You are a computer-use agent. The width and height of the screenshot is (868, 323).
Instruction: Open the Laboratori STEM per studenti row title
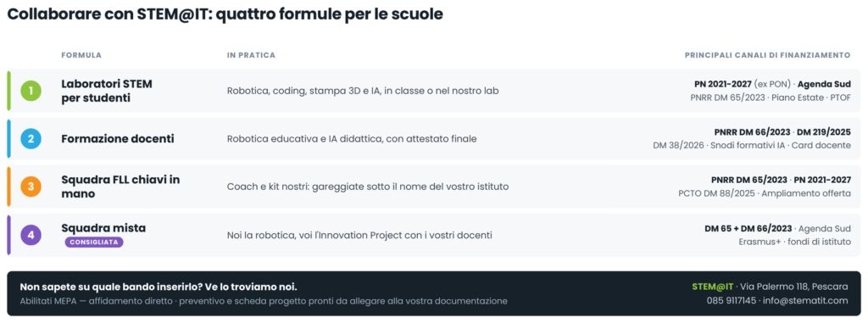pyautogui.click(x=106, y=91)
